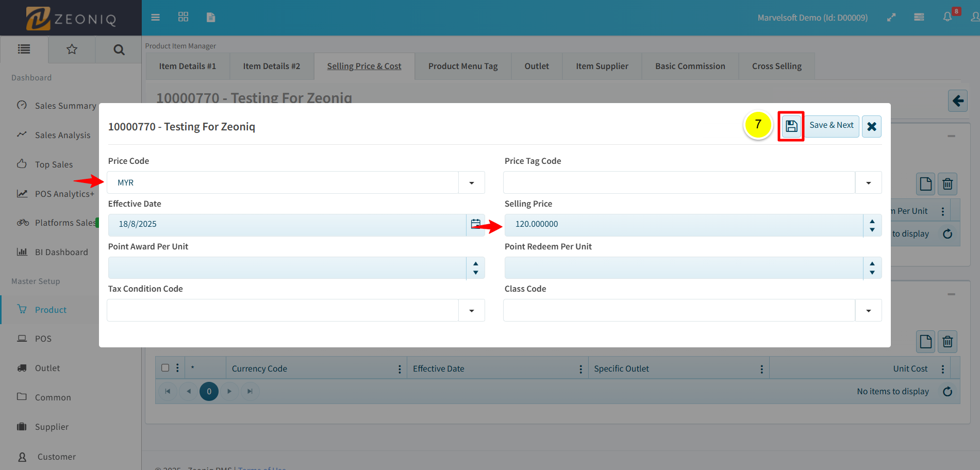Open the Effective Date calendar picker
The image size is (980, 470).
coord(475,224)
